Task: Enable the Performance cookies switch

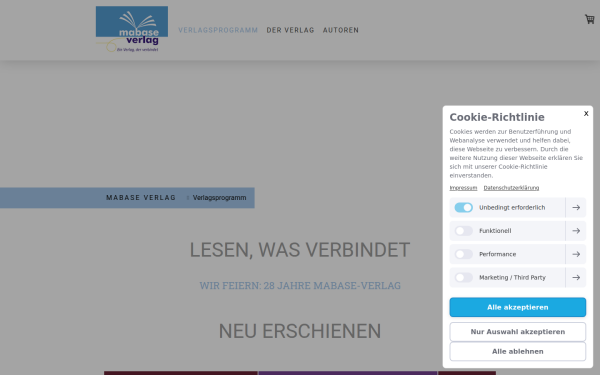Action: point(463,254)
